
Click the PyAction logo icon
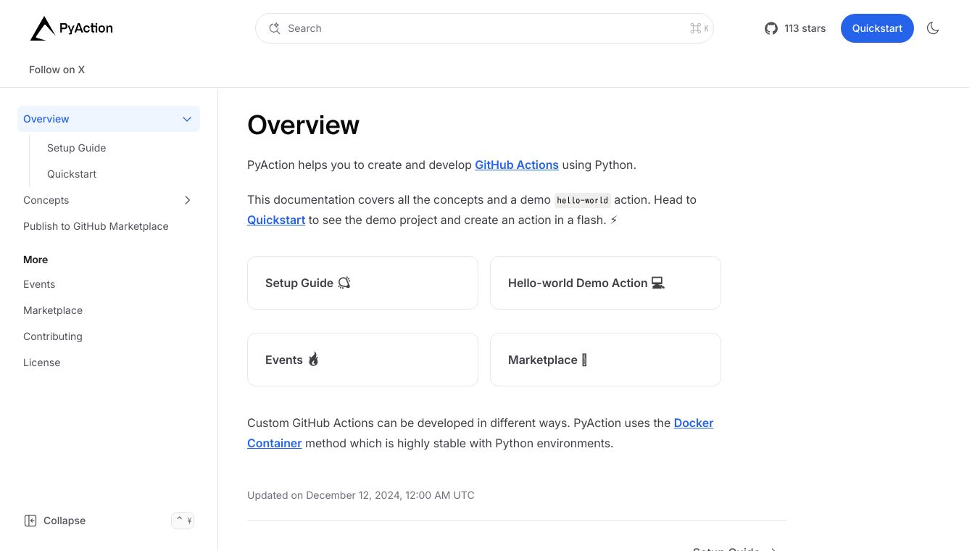click(43, 29)
